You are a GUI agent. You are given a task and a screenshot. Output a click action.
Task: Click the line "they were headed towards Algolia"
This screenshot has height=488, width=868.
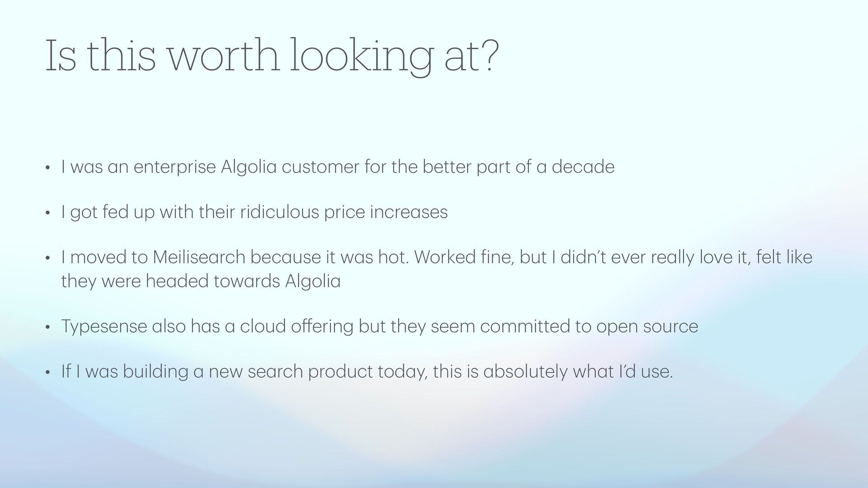pos(201,282)
